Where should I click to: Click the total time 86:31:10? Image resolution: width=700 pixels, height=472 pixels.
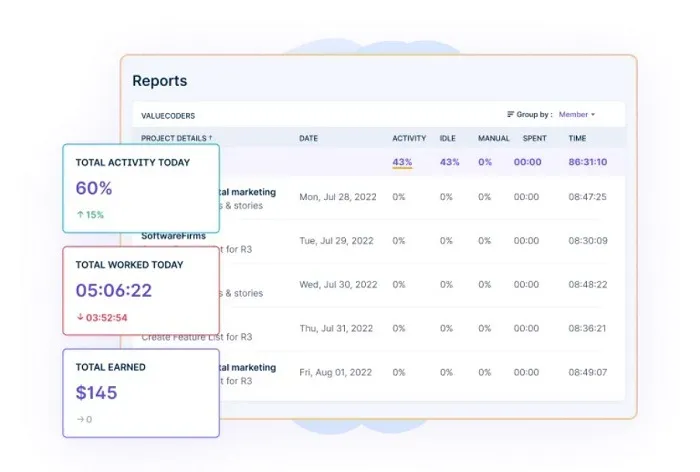[588, 162]
